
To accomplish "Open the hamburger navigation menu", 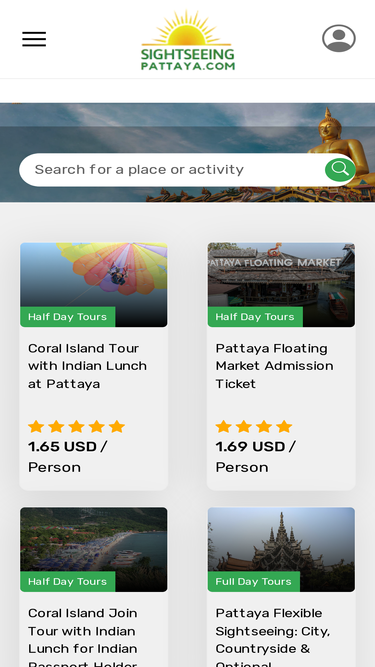I will pos(34,39).
